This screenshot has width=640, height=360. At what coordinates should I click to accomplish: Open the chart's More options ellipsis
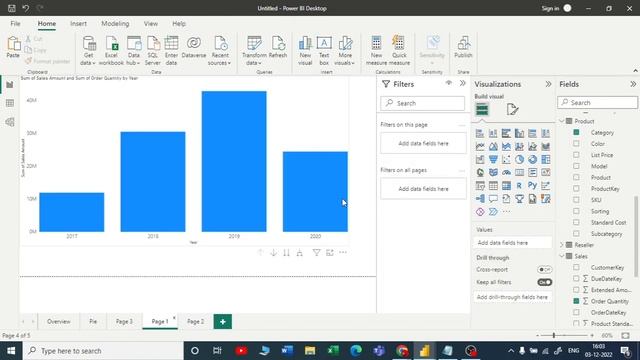(x=343, y=253)
